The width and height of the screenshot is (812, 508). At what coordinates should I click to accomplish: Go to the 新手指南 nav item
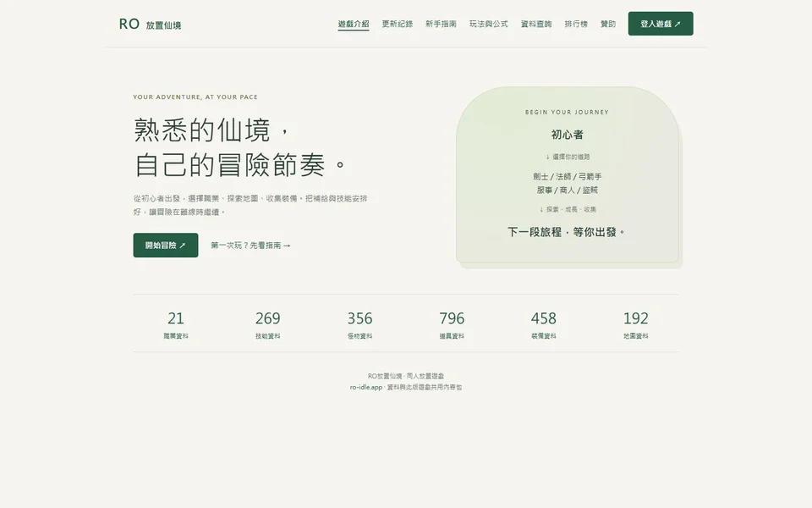441,24
